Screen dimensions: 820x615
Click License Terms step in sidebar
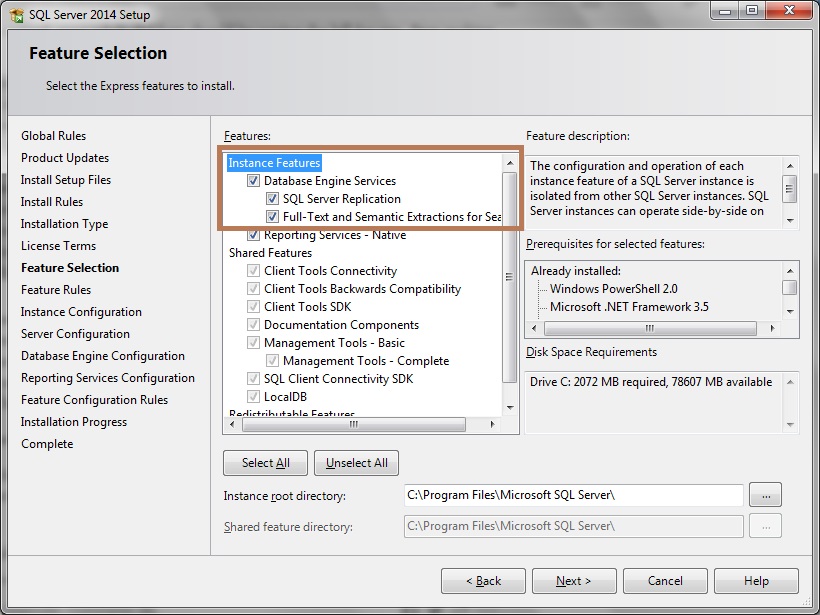coord(59,246)
